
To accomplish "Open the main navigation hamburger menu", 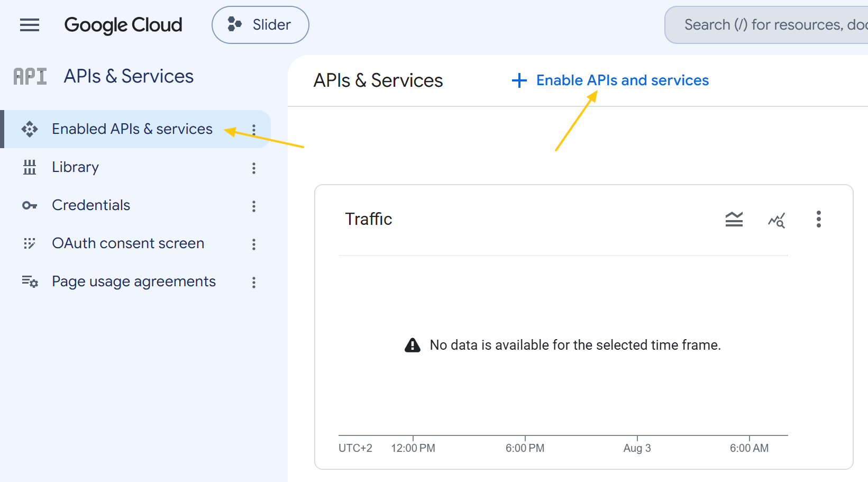I will (30, 25).
